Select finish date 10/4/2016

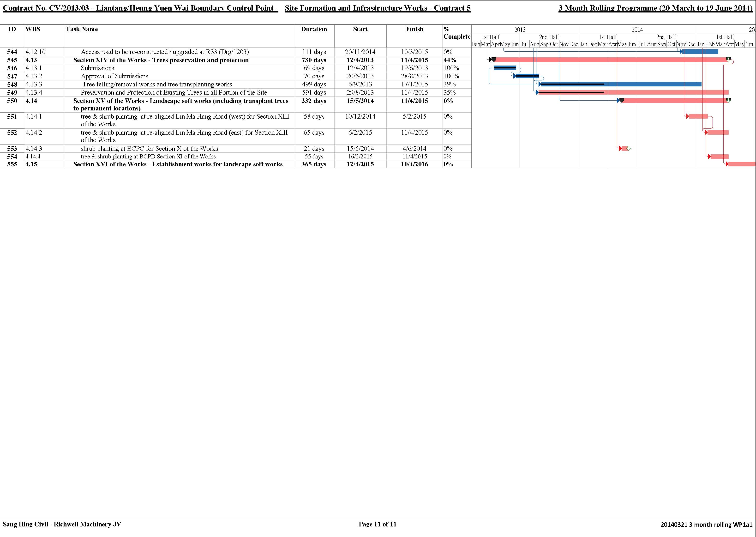tap(414, 164)
